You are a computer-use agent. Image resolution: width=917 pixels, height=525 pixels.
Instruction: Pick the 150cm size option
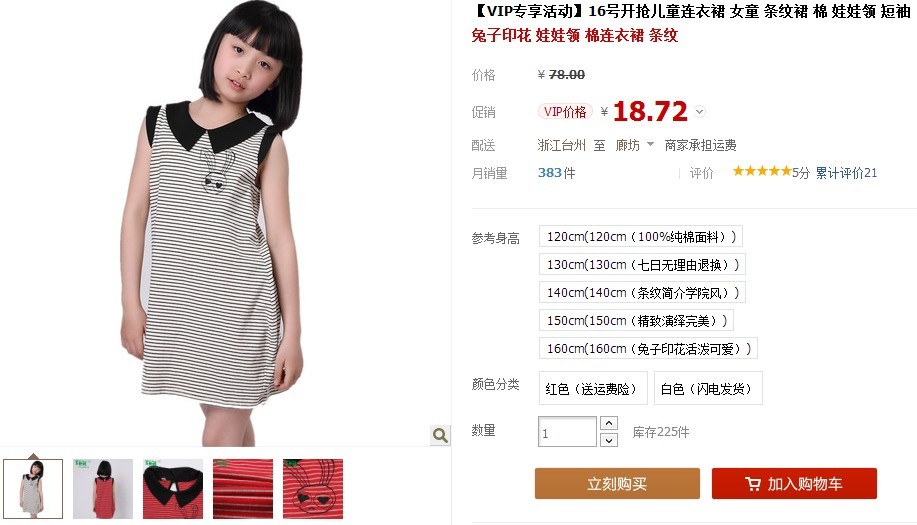636,321
